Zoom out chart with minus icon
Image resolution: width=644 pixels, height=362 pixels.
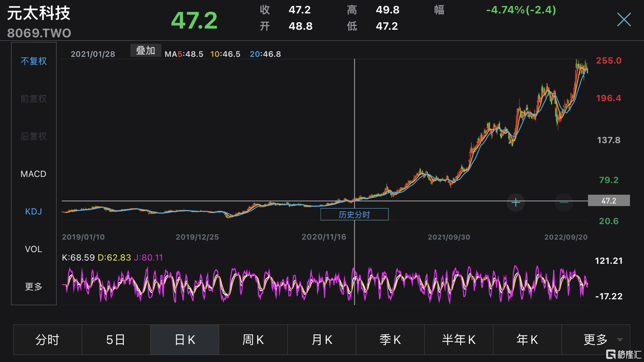[x=564, y=202]
